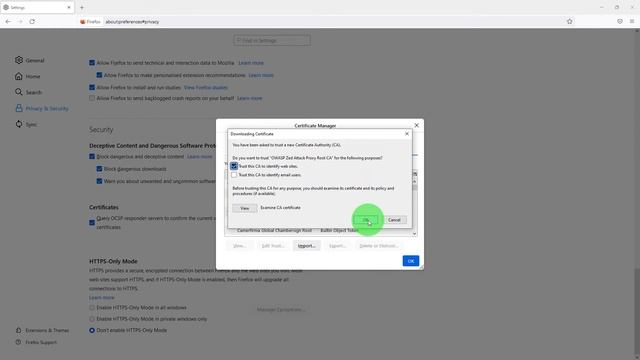640x360 pixels.
Task: Toggle Block dangerous and deceptive content
Action: (92, 157)
